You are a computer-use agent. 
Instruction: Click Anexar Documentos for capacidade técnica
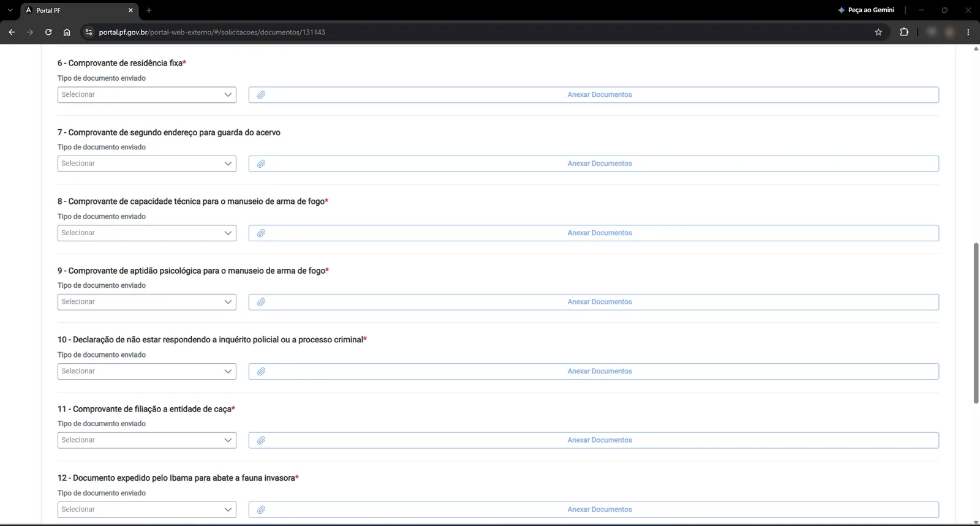594,233
